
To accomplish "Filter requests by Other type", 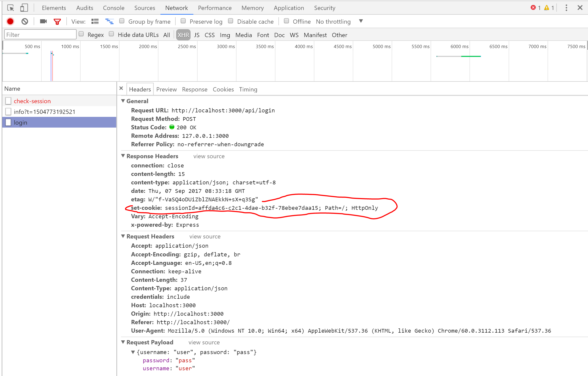I will pyautogui.click(x=339, y=35).
